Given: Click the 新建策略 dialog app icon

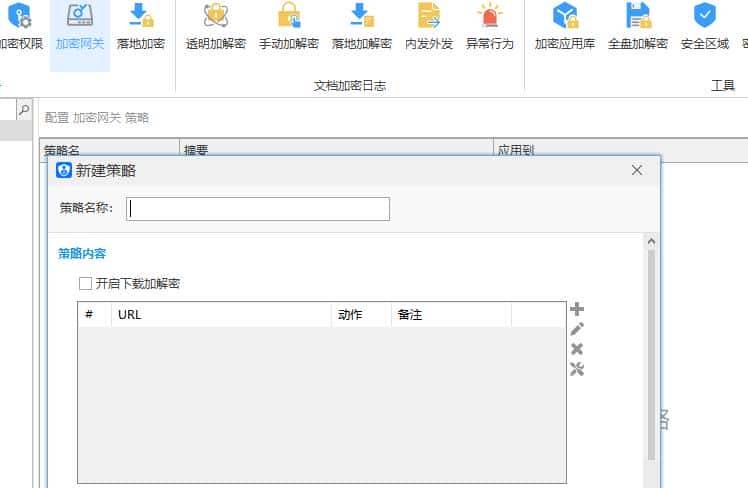Looking at the screenshot, I should point(63,170).
